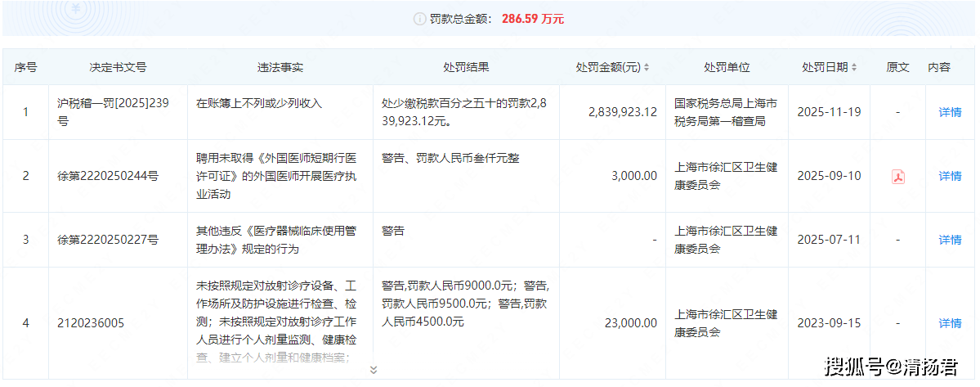Image resolution: width=980 pixels, height=387 pixels.
Task: Click the date 2025-07-11
Action: (830, 240)
